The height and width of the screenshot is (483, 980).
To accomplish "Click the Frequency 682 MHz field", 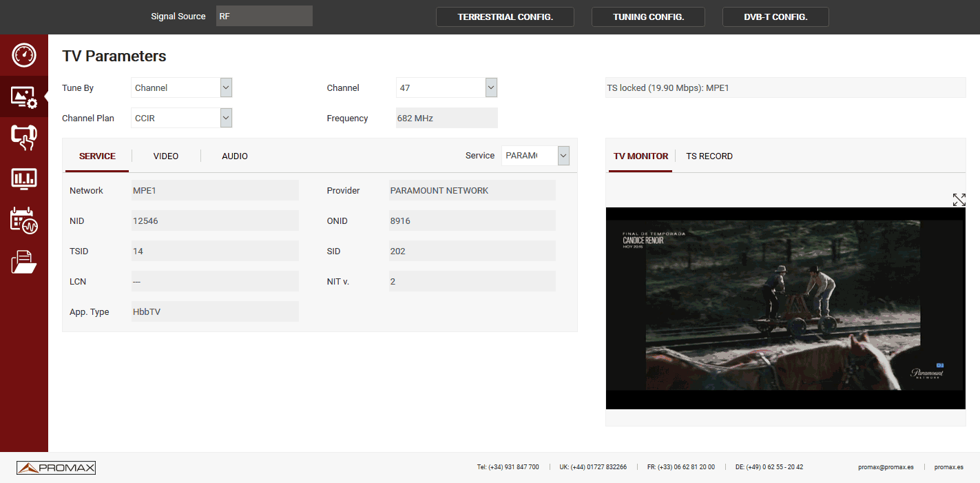I will coord(446,118).
